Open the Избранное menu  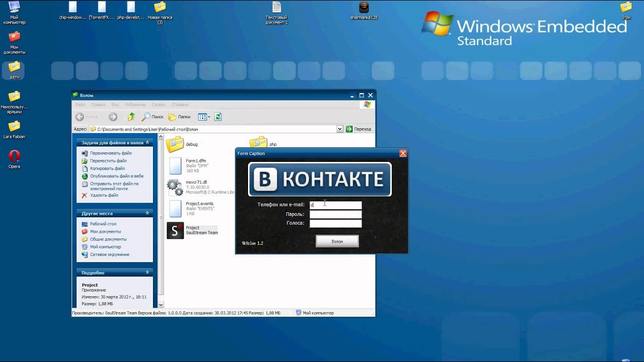pyautogui.click(x=135, y=105)
